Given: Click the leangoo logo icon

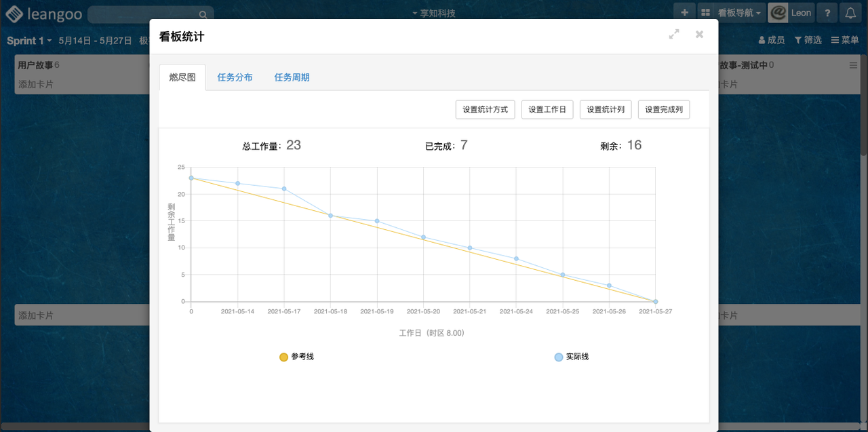Looking at the screenshot, I should (x=14, y=14).
